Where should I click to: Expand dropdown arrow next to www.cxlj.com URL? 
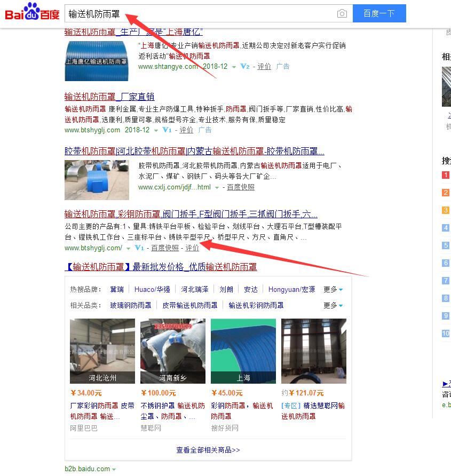pos(217,188)
